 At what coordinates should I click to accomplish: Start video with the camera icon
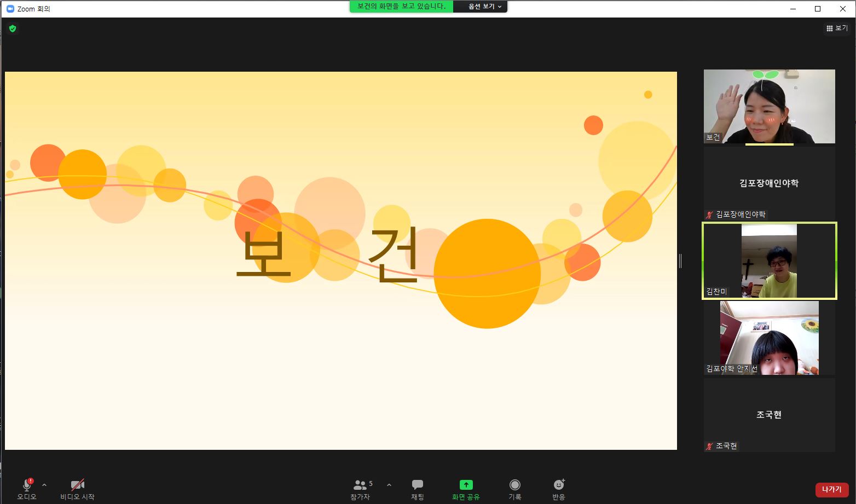[77, 484]
